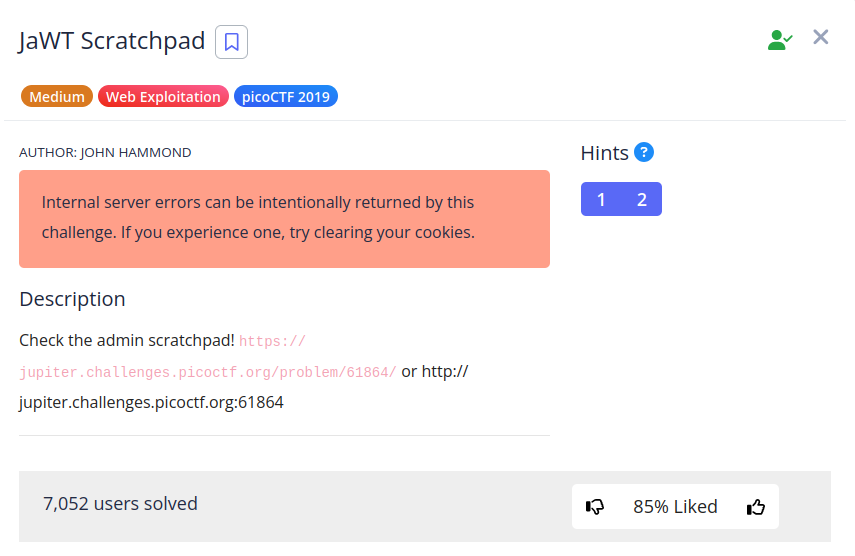Image resolution: width=855 pixels, height=556 pixels.
Task: Click the 85% Liked label
Action: pos(675,507)
